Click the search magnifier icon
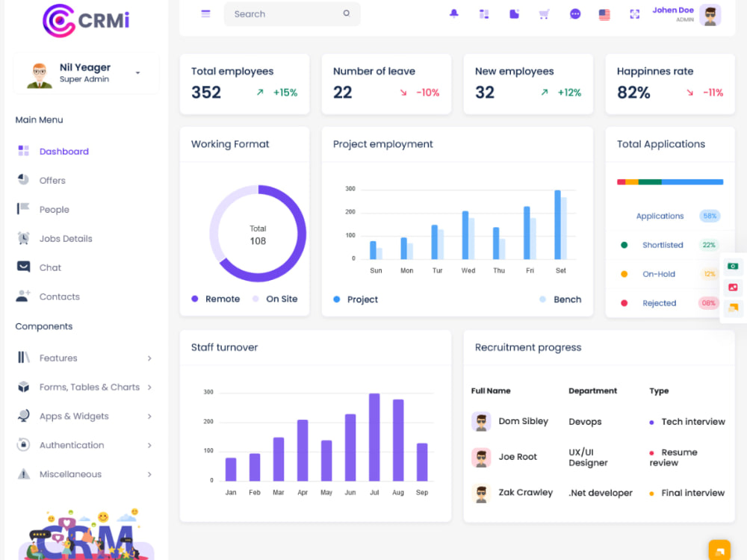 click(347, 13)
